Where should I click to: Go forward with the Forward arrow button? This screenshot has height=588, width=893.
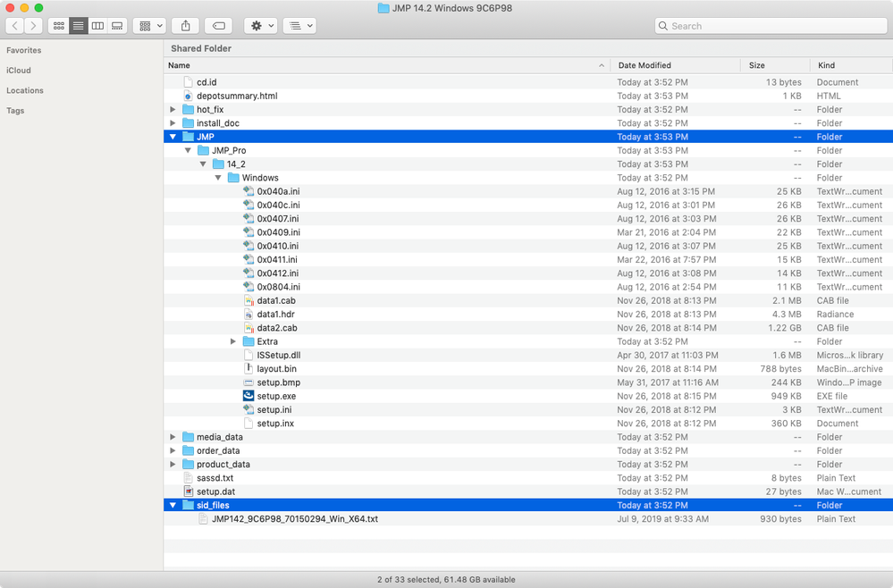click(34, 26)
